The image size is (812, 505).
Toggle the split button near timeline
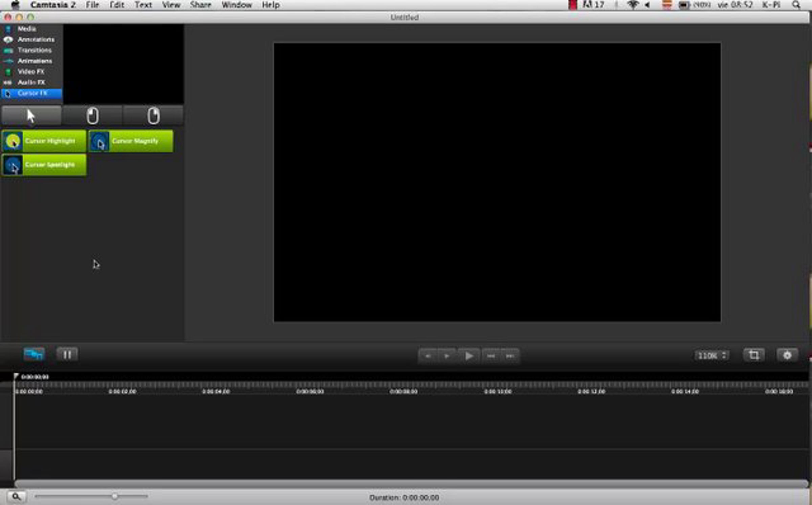point(67,355)
